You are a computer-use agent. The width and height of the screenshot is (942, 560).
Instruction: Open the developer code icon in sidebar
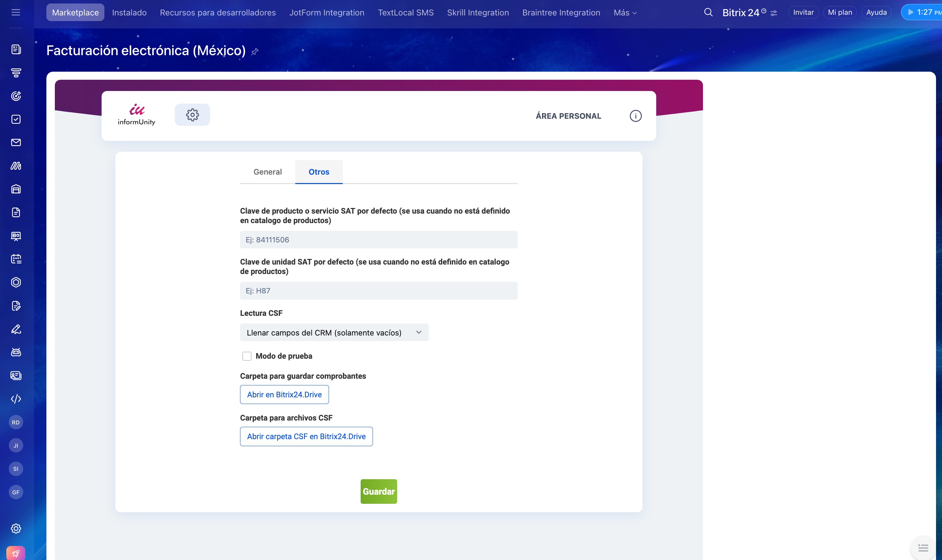(16, 399)
